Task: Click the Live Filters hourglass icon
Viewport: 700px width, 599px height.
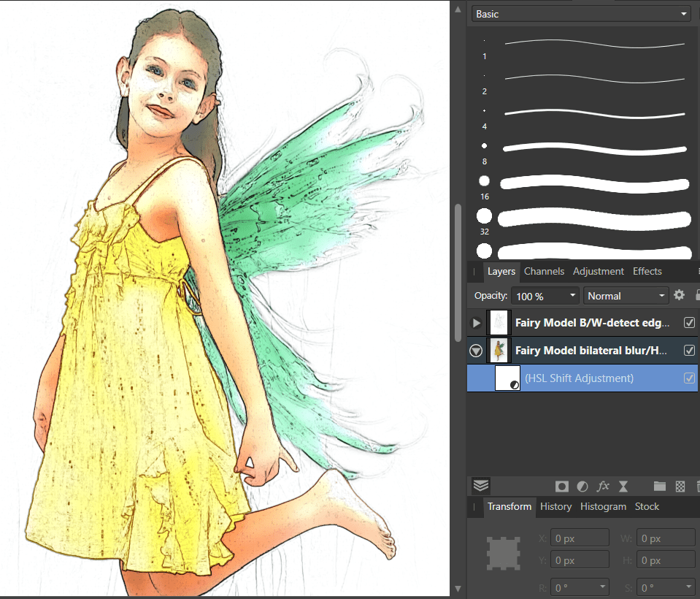Action: 623,486
